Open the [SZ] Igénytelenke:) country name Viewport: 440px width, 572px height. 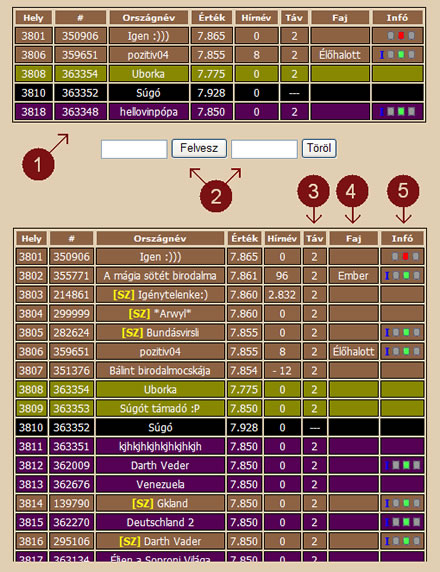(160, 295)
